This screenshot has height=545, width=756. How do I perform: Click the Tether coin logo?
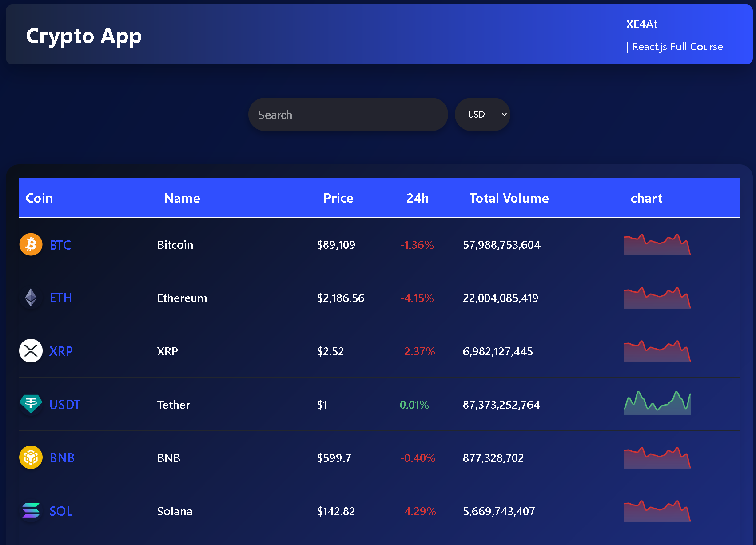point(31,404)
